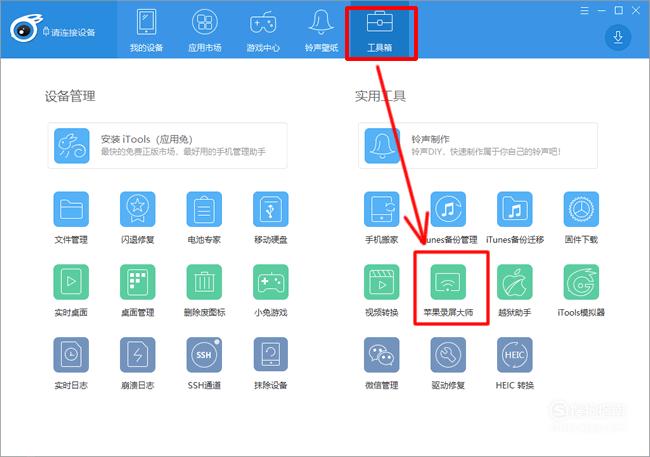Click the 实用工具 section heading

(x=380, y=96)
